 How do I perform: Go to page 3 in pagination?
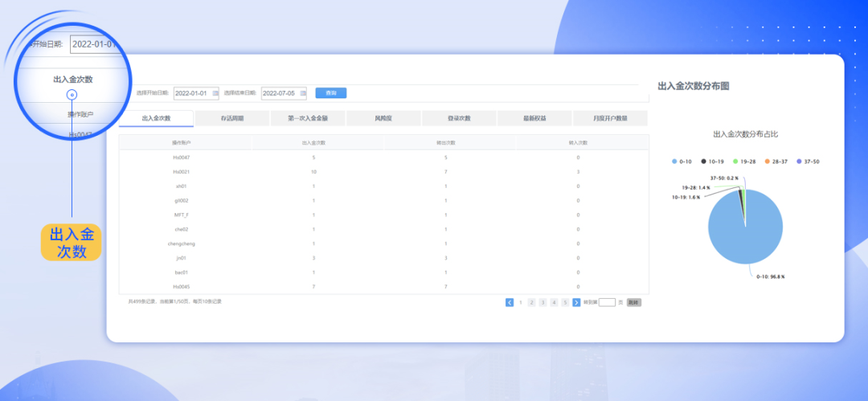pyautogui.click(x=542, y=302)
